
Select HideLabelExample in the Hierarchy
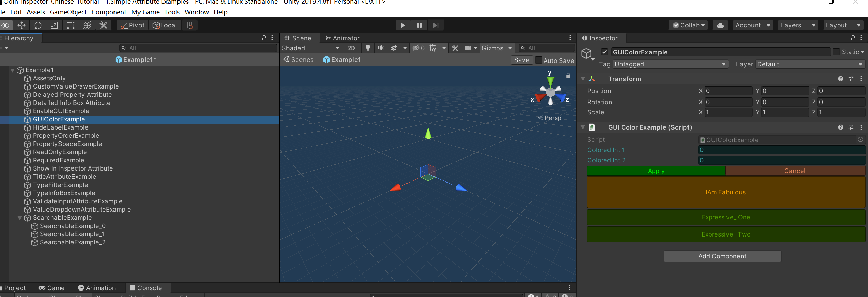point(61,127)
